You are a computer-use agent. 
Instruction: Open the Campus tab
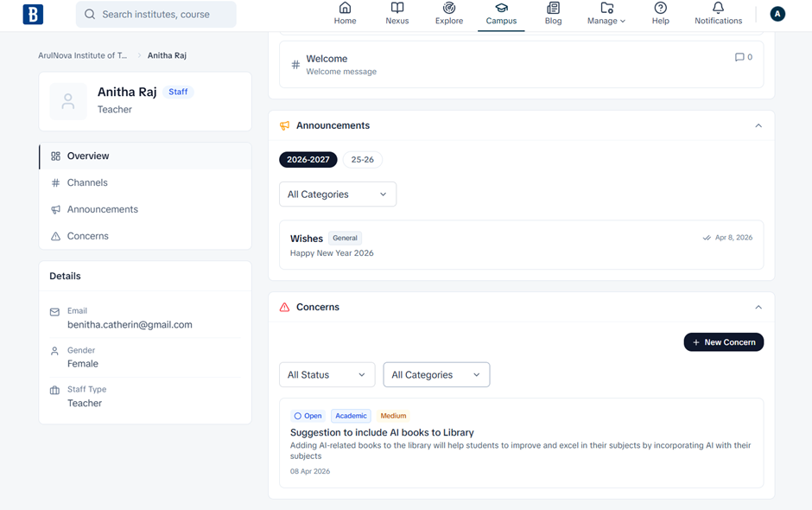pos(501,14)
